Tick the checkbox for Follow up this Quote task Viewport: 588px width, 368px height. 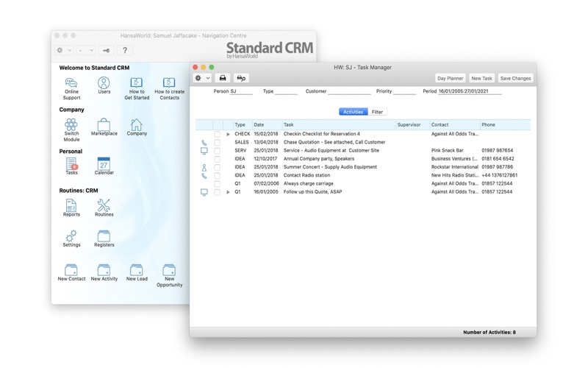(217, 192)
